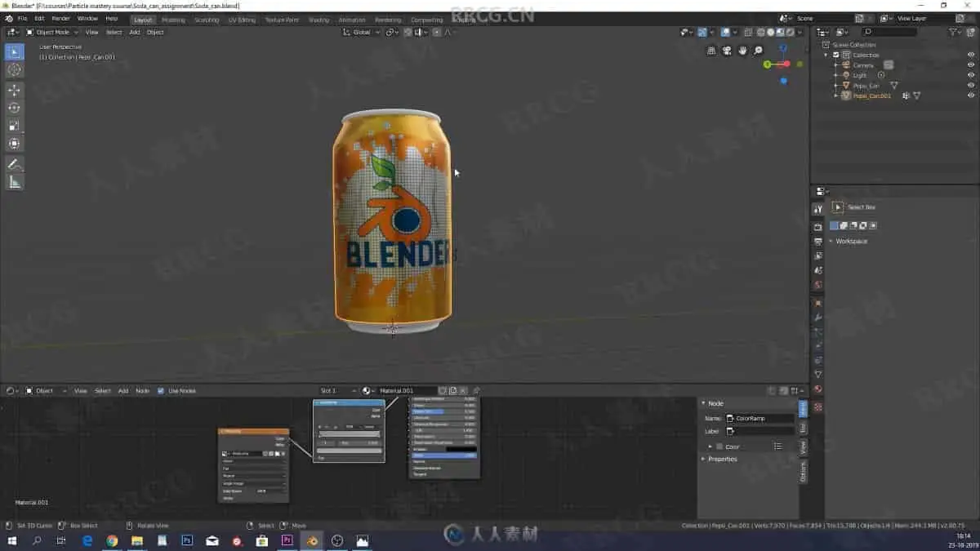Toggle viewport overlays button
This screenshot has height=551, width=980.
point(725,32)
